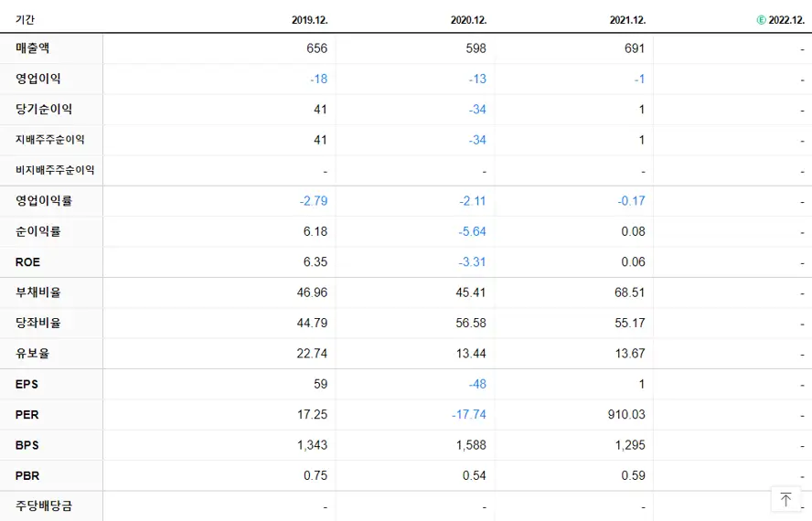Click the 매출액 value 656
This screenshot has height=521, width=812.
click(x=317, y=48)
